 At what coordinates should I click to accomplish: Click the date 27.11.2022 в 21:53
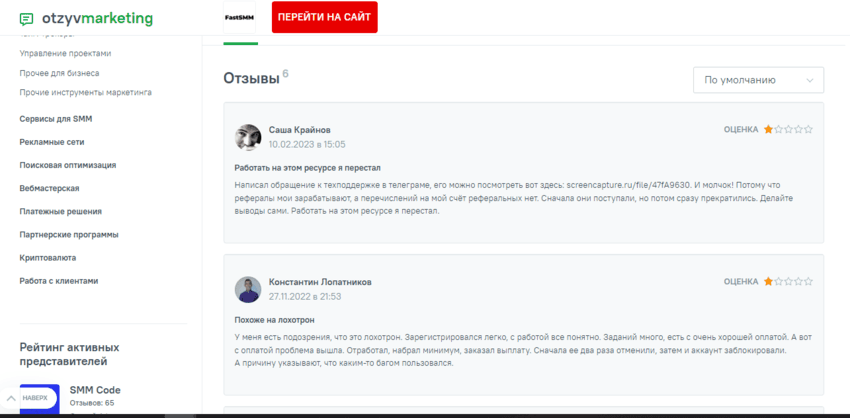tap(305, 297)
